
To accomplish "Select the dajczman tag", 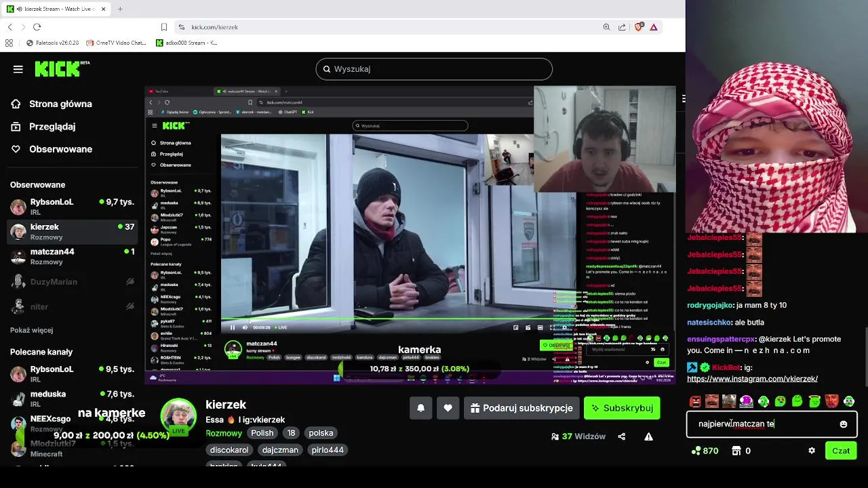I will pos(280,450).
